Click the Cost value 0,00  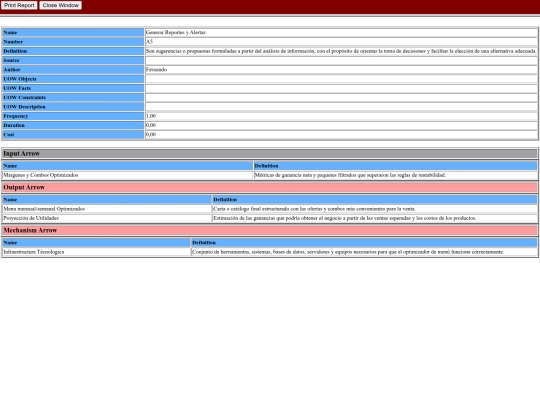pyautogui.click(x=151, y=135)
